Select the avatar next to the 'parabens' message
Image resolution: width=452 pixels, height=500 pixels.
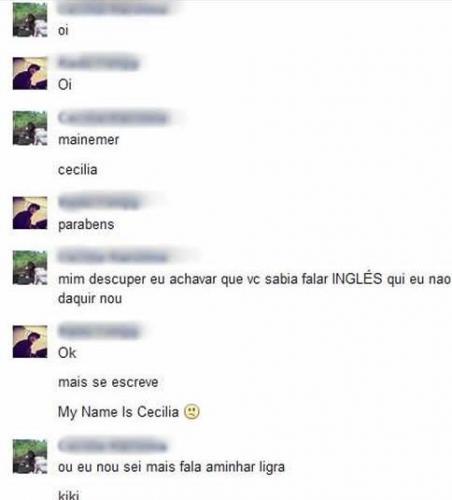(30, 213)
